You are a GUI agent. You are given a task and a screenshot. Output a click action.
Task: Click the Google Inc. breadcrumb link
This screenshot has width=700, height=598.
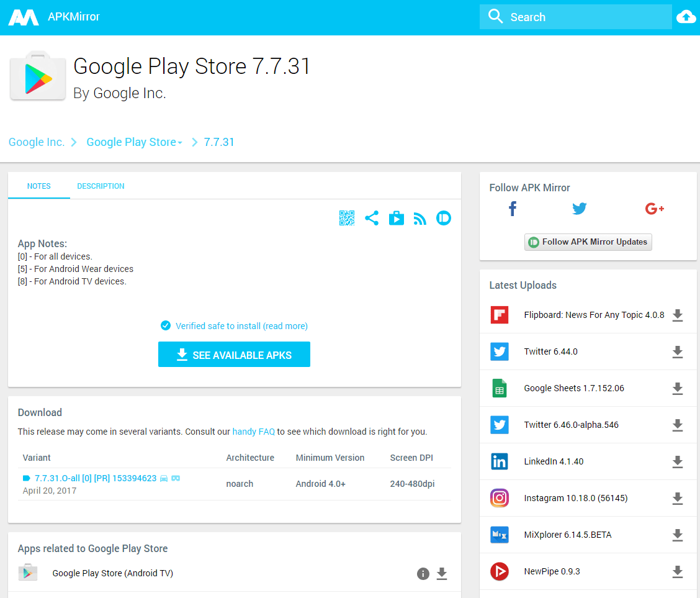37,142
